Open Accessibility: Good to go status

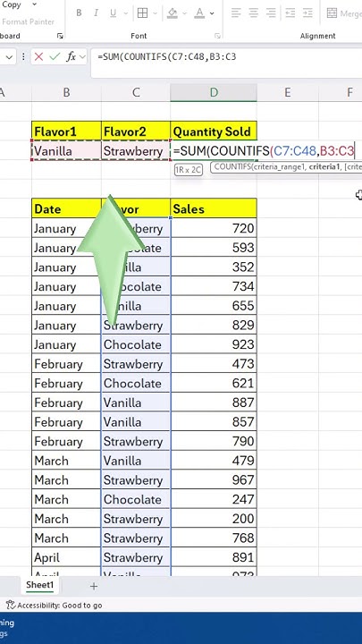tap(54, 605)
